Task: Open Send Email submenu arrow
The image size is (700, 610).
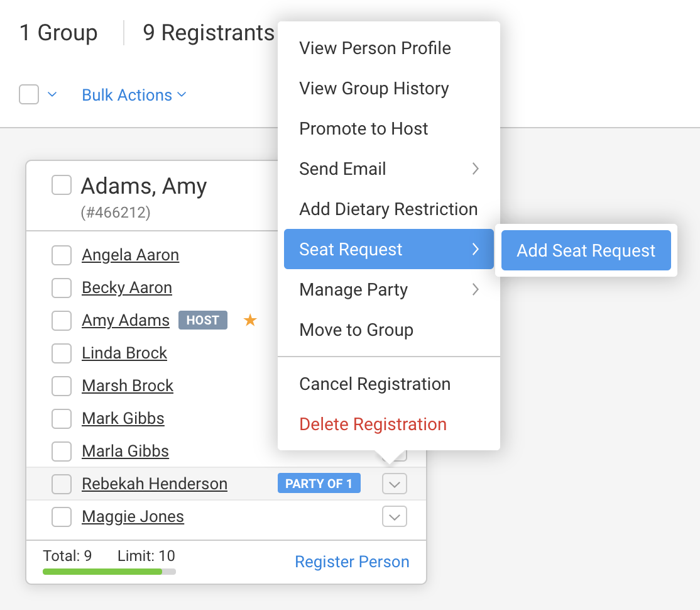Action: (476, 169)
